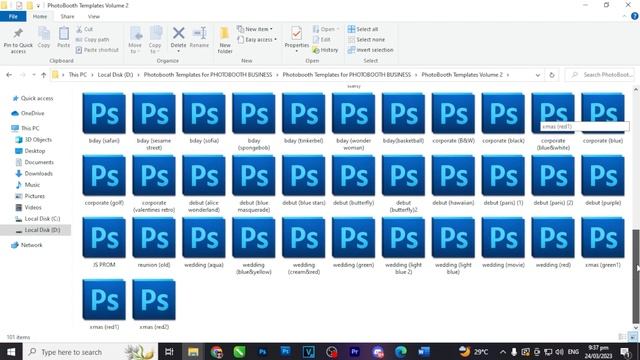Click Select all in the ribbon
This screenshot has width=640, height=360.
pos(363,29)
